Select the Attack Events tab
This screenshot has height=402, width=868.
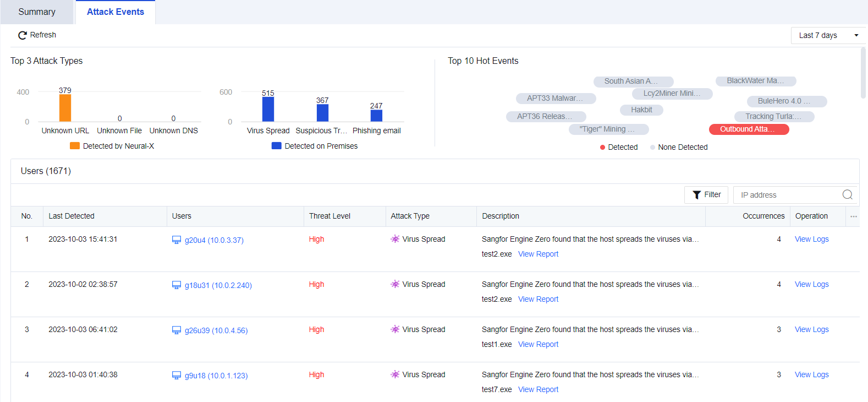point(116,12)
